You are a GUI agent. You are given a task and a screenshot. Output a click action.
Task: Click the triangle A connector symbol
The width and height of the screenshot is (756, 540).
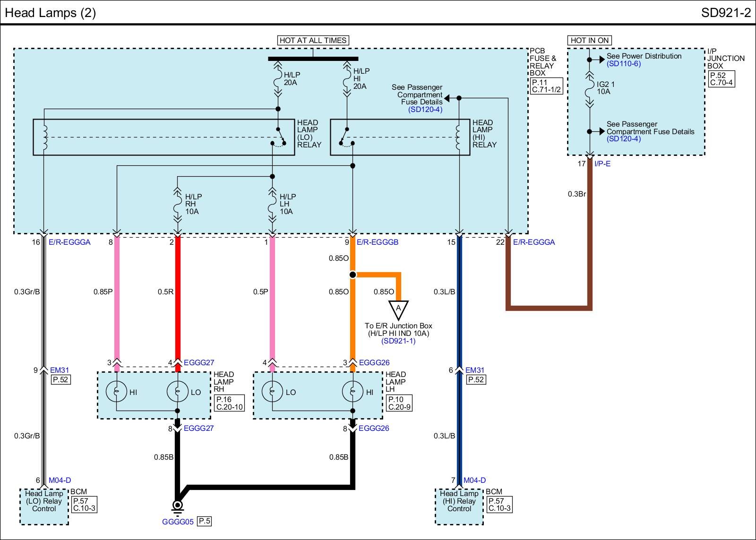click(x=398, y=309)
